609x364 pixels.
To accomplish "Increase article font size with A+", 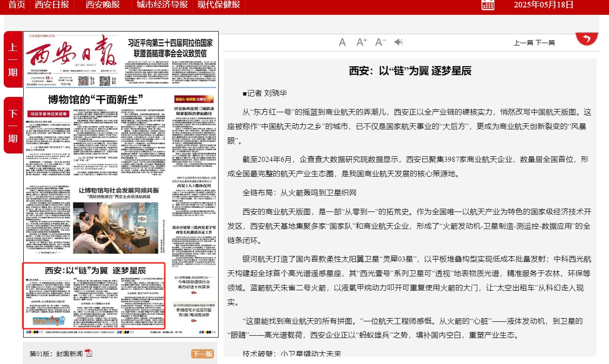I will [362, 42].
